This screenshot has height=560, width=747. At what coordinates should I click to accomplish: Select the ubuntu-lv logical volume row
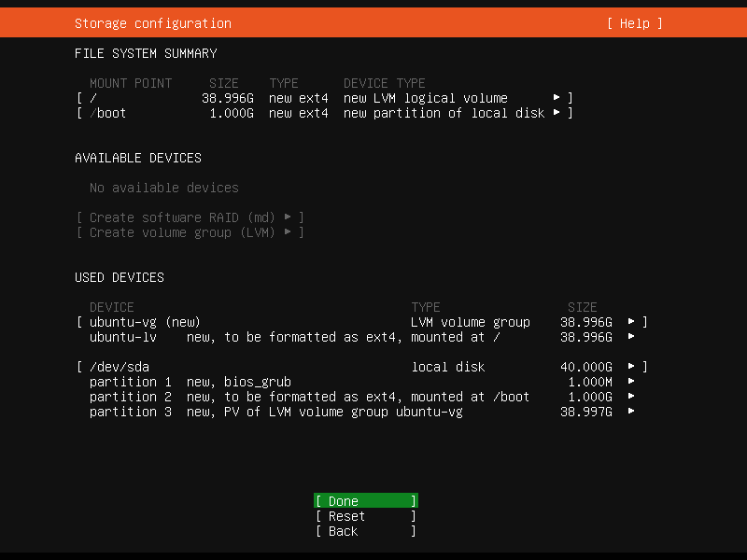362,337
